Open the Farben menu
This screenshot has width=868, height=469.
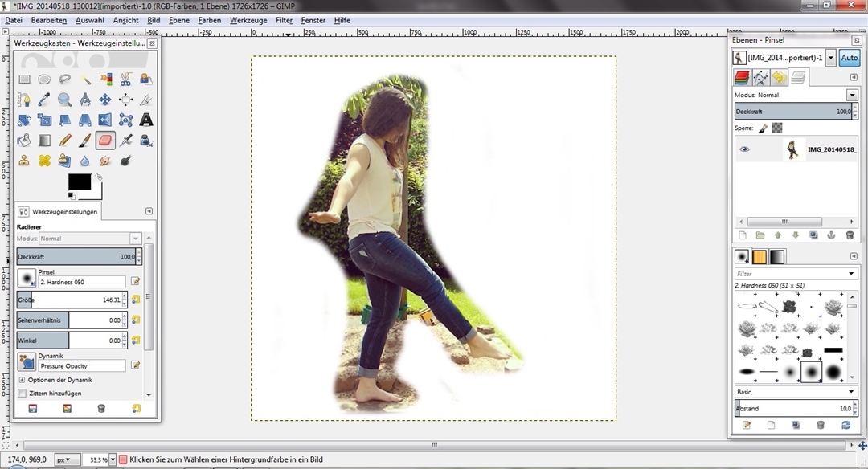(x=209, y=20)
